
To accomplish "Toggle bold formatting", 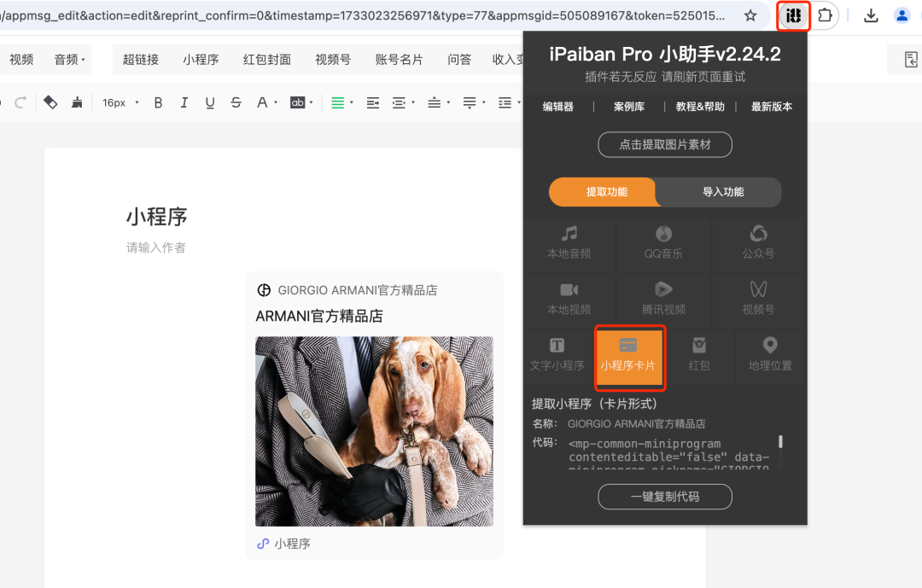I will pos(158,103).
